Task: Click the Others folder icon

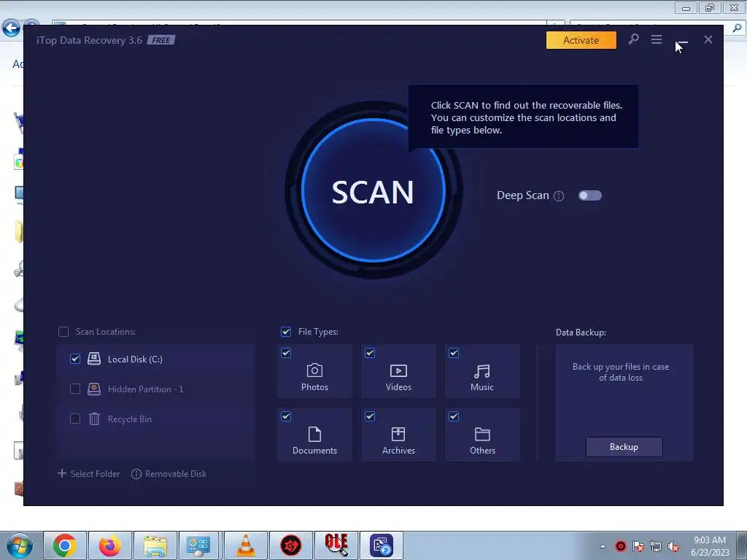Action: tap(482, 434)
